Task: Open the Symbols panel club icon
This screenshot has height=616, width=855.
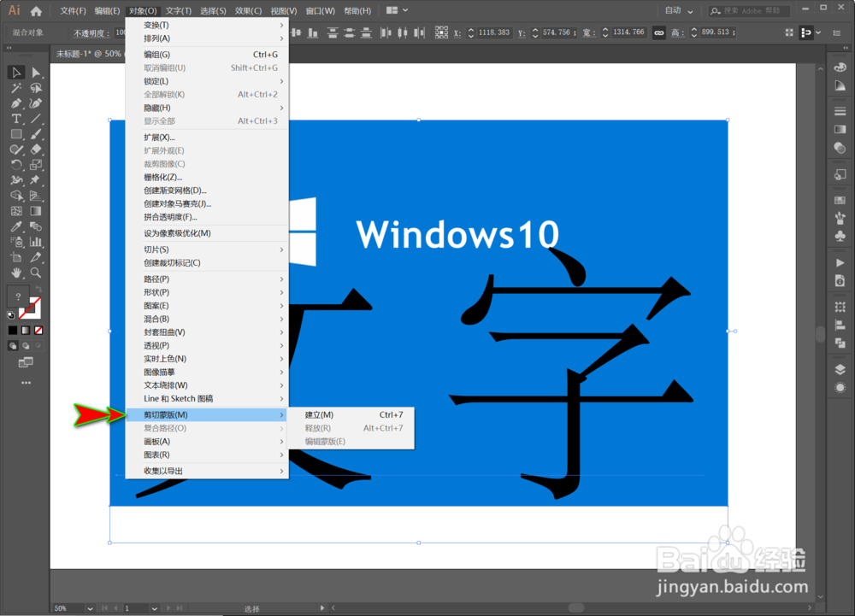Action: [x=840, y=236]
